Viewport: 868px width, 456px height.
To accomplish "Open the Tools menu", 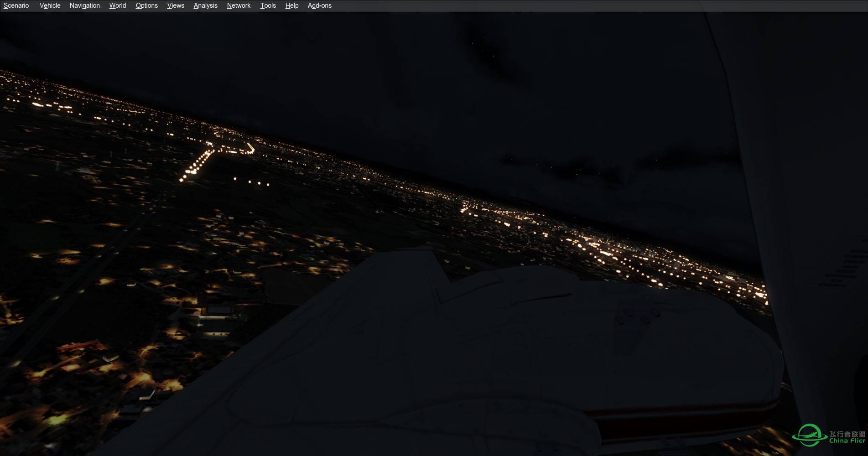I will (268, 5).
